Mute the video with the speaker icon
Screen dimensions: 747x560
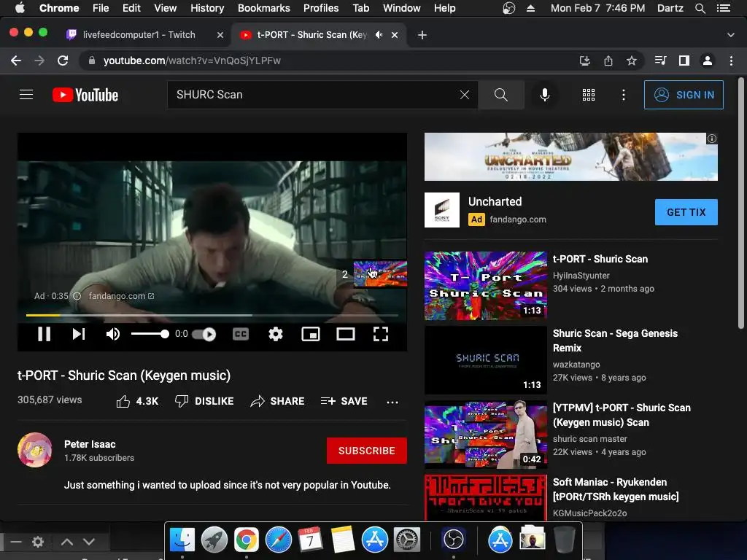click(113, 334)
